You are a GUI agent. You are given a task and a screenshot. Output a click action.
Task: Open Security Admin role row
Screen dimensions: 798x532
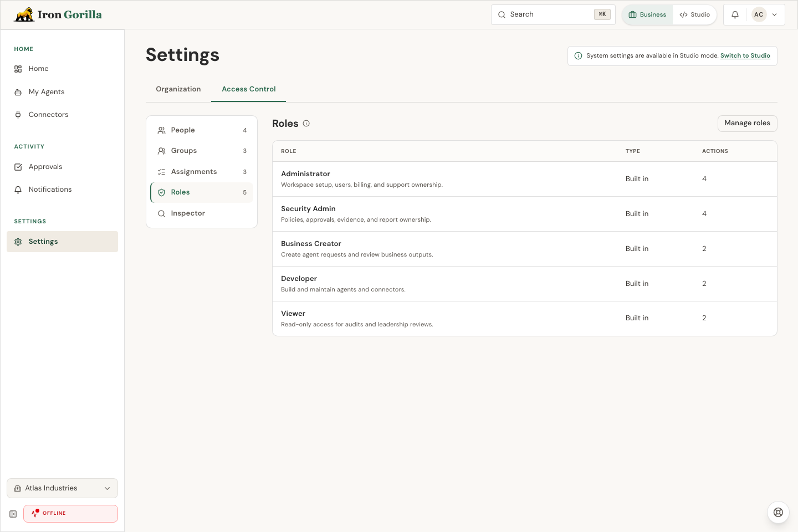point(525,214)
